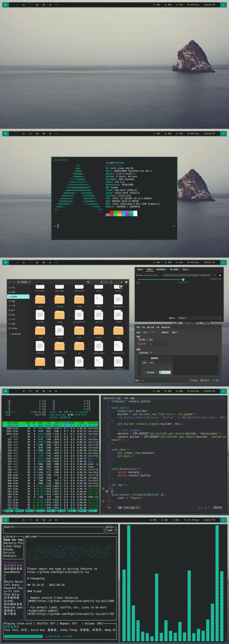Switch to the 回放(P) tab
The width and height of the screenshot is (229, 644).
140,270
